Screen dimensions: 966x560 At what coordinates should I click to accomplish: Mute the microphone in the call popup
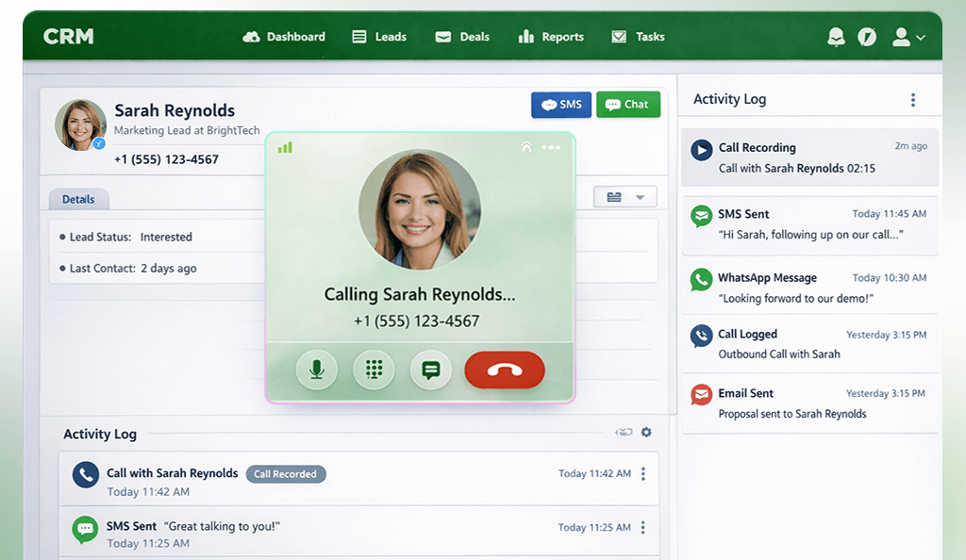coord(317,370)
